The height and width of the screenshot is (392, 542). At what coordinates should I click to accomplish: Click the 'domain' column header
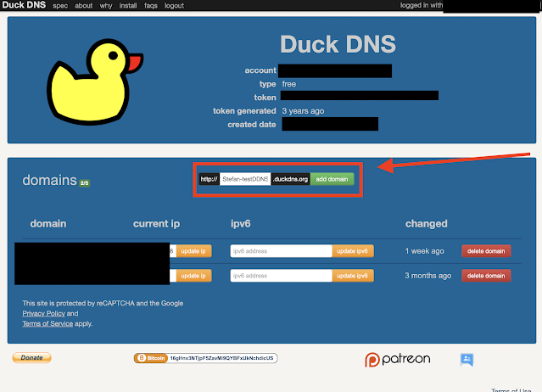48,224
